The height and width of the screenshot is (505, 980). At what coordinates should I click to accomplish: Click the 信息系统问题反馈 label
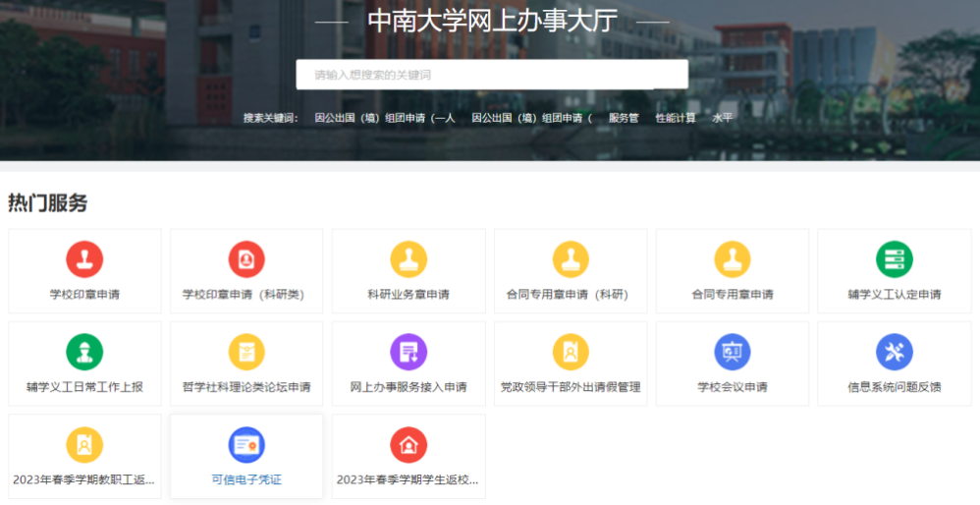pos(895,387)
